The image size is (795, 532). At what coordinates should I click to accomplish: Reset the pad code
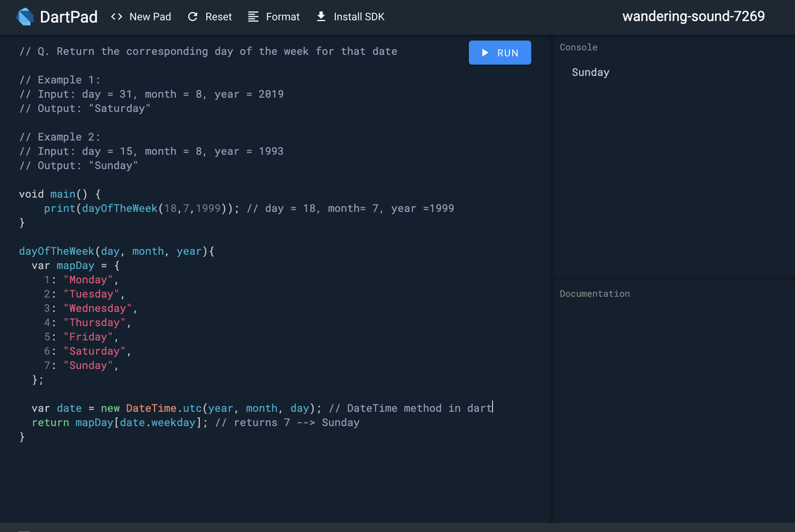click(x=210, y=17)
